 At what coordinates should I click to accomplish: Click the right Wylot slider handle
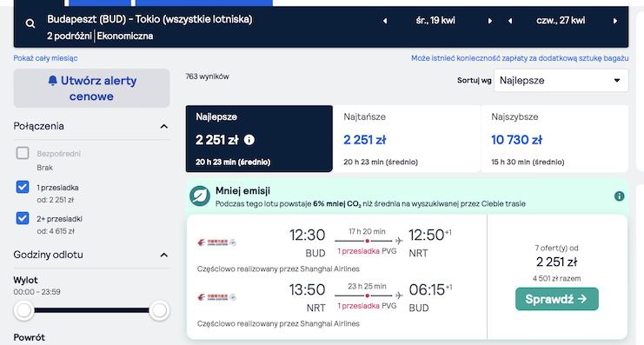159,310
